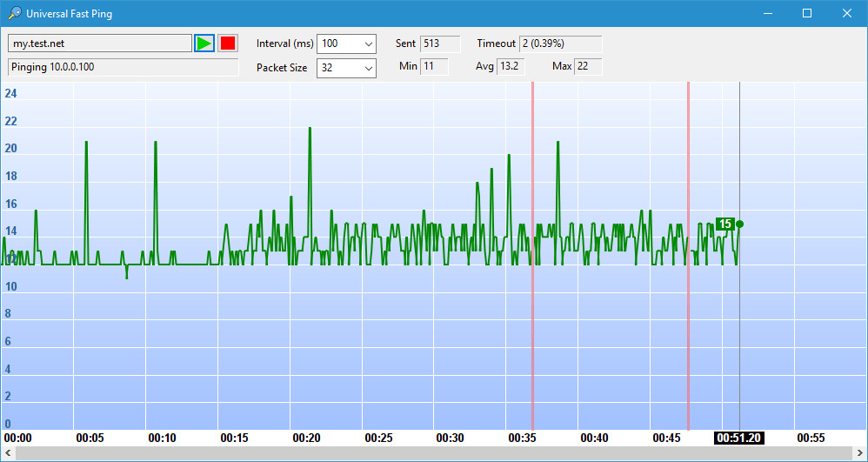Image resolution: width=868 pixels, height=462 pixels.
Task: Start pinging with the green play button
Action: click(x=204, y=44)
